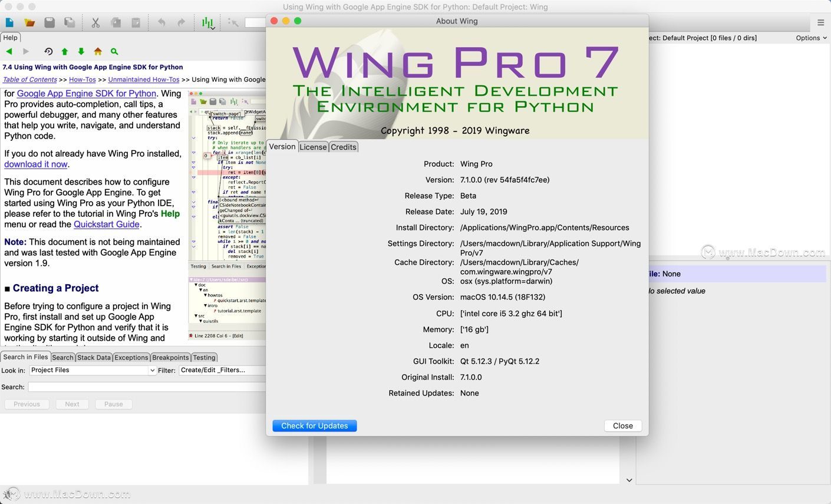
Task: Open the Project Options dropdown
Action: 811,38
